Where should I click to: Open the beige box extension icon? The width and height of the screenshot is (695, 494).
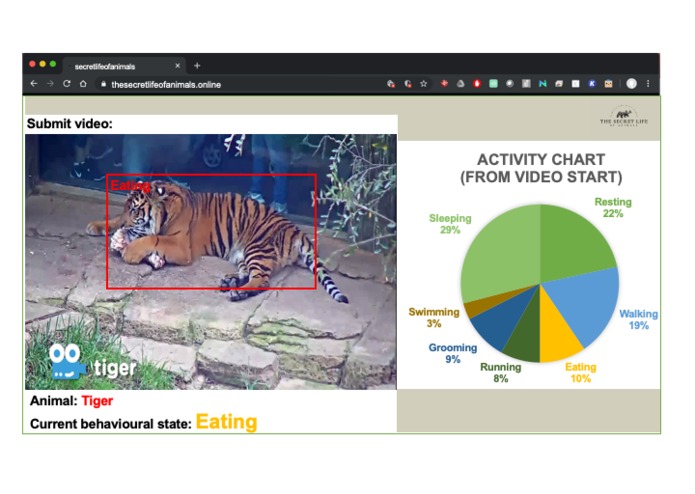pyautogui.click(x=609, y=83)
